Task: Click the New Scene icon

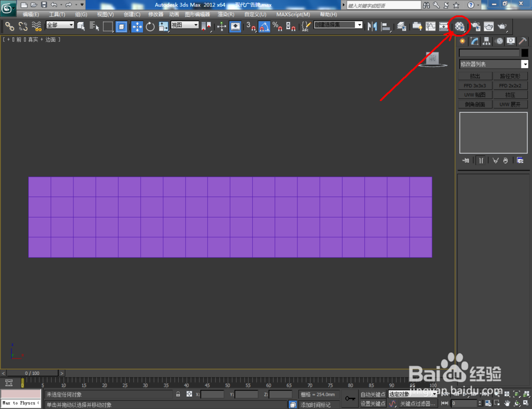Action: click(x=24, y=5)
